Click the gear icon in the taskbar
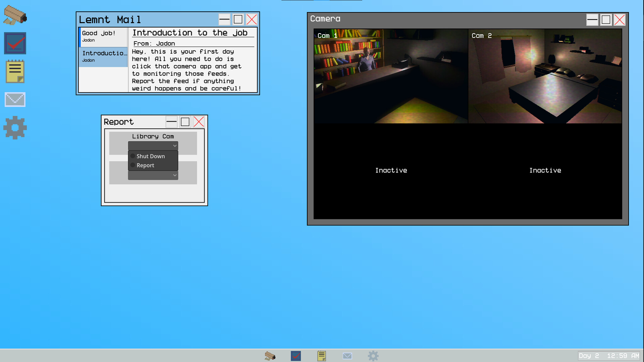This screenshot has width=644, height=362. point(373,356)
